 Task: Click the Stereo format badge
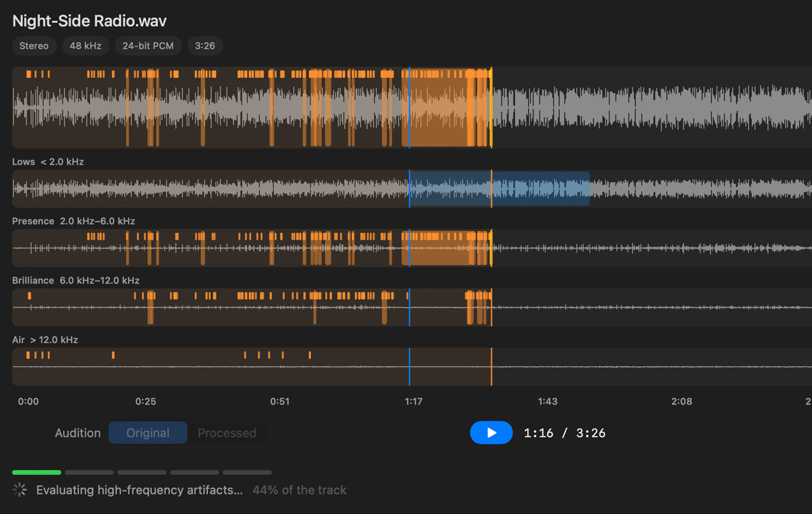point(34,46)
